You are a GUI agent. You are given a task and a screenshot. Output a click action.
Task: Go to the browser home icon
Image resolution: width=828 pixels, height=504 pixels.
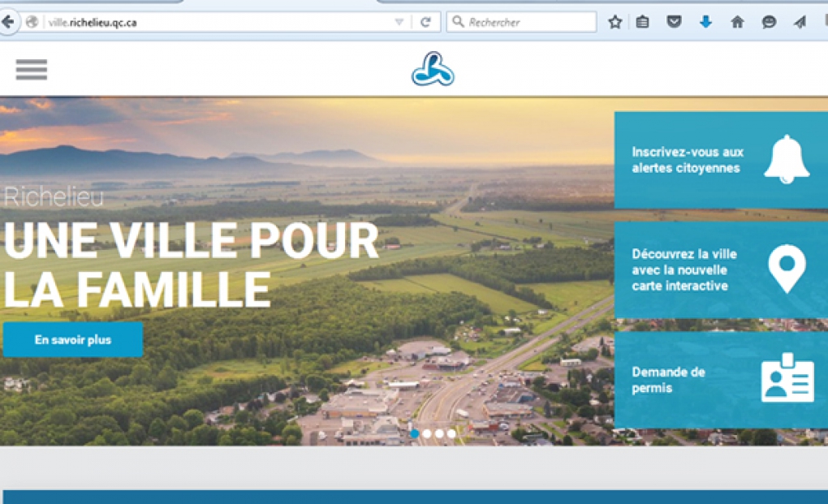pos(737,22)
